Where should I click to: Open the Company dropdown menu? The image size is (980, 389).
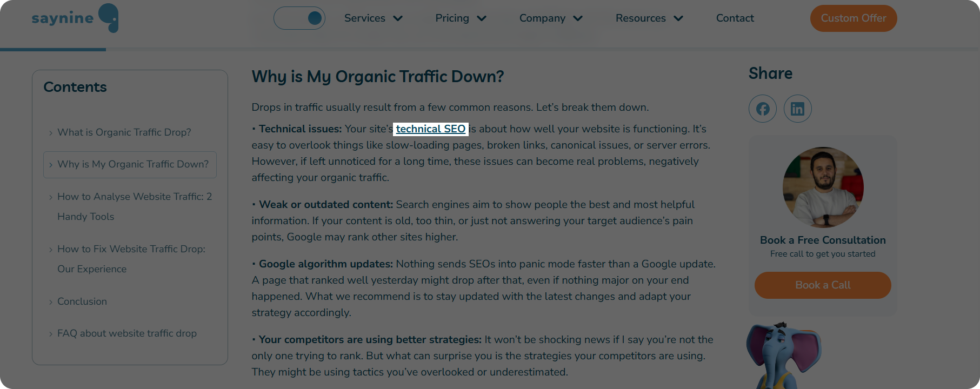point(551,18)
